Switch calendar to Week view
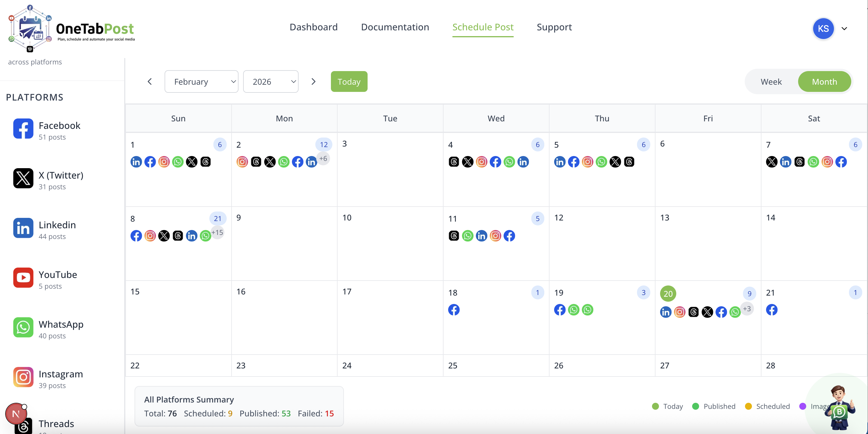Screen dimensions: 868x434 click(771, 81)
